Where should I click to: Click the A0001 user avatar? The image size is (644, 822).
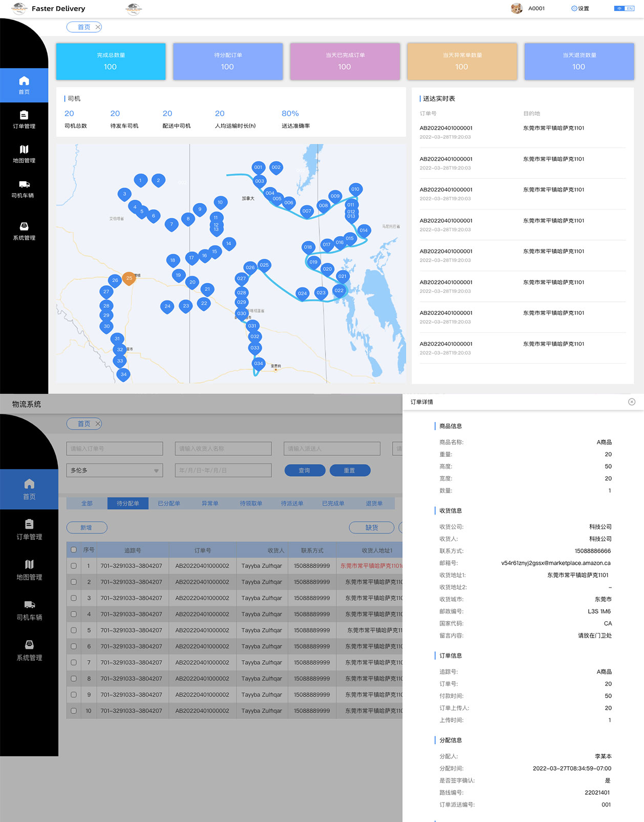517,9
